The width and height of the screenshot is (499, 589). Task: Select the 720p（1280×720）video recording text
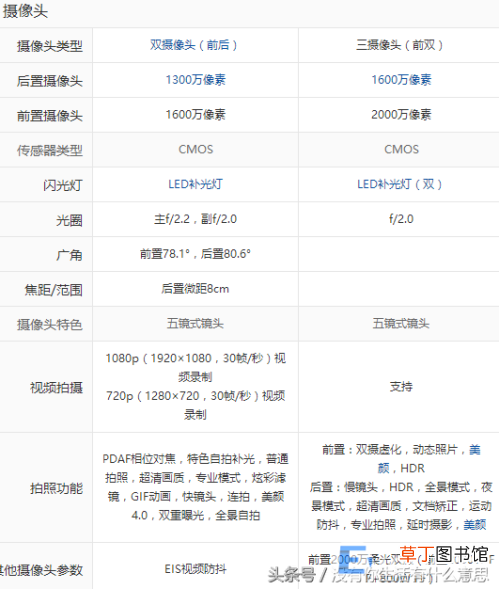coord(195,405)
